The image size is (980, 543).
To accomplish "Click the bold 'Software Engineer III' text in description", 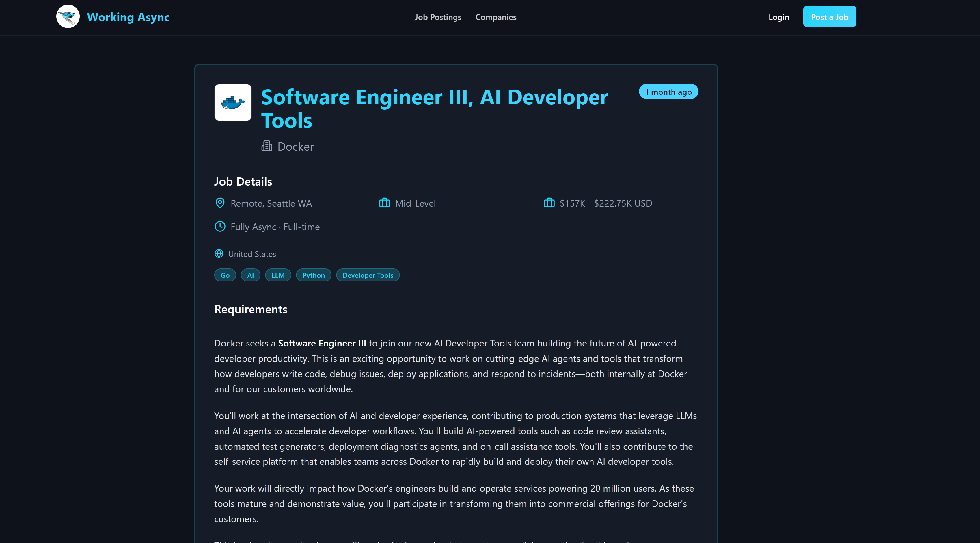I will coord(322,344).
